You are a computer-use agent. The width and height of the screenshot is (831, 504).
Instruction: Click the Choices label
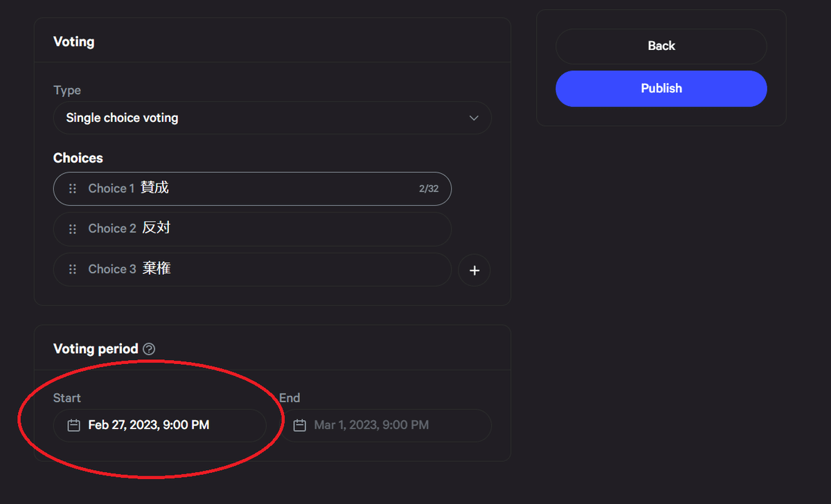coord(78,158)
